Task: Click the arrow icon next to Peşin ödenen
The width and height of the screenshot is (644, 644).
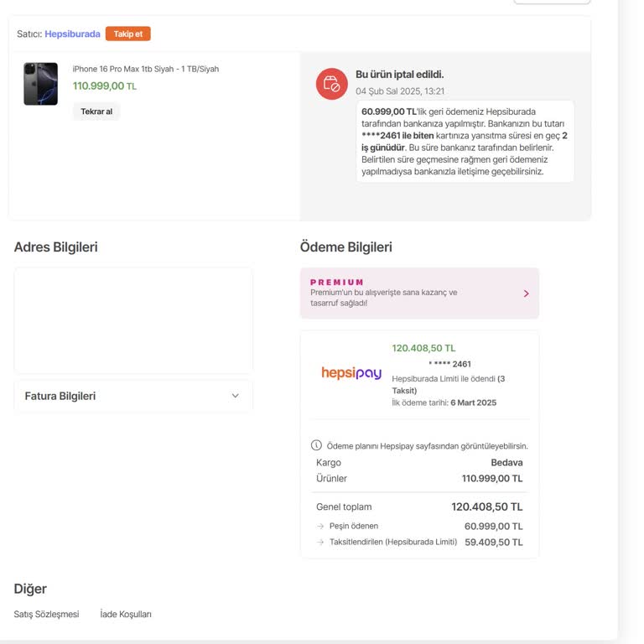Action: [320, 527]
